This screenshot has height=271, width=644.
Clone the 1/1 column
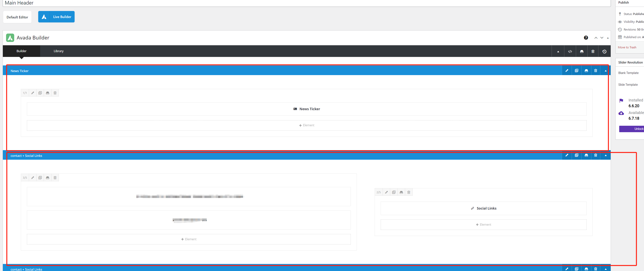tap(40, 93)
